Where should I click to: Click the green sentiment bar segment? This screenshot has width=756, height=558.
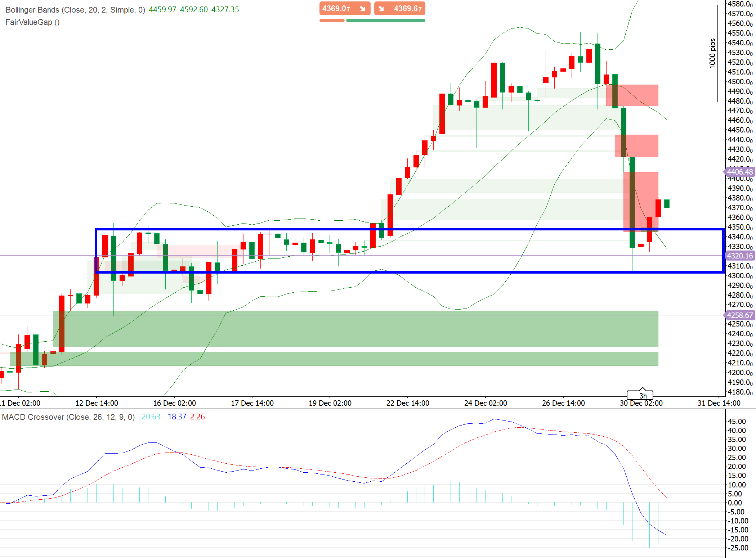385,21
